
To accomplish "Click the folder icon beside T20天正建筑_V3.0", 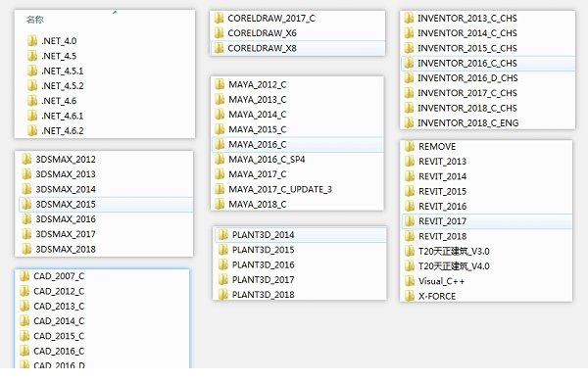I will coord(410,251).
